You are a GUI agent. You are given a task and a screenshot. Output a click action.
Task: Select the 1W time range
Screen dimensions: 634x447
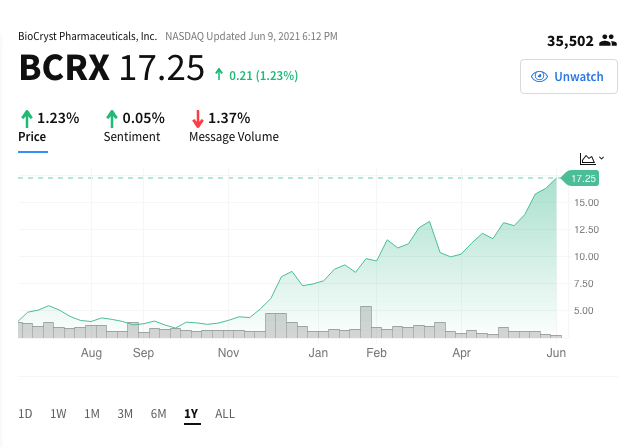58,414
